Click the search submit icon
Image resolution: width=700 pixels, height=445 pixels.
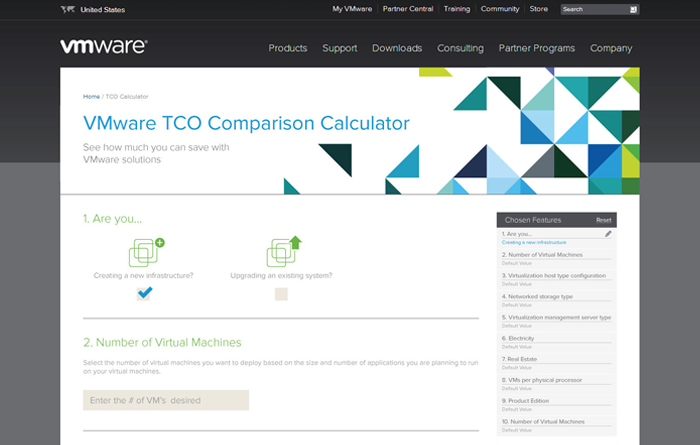coord(633,9)
